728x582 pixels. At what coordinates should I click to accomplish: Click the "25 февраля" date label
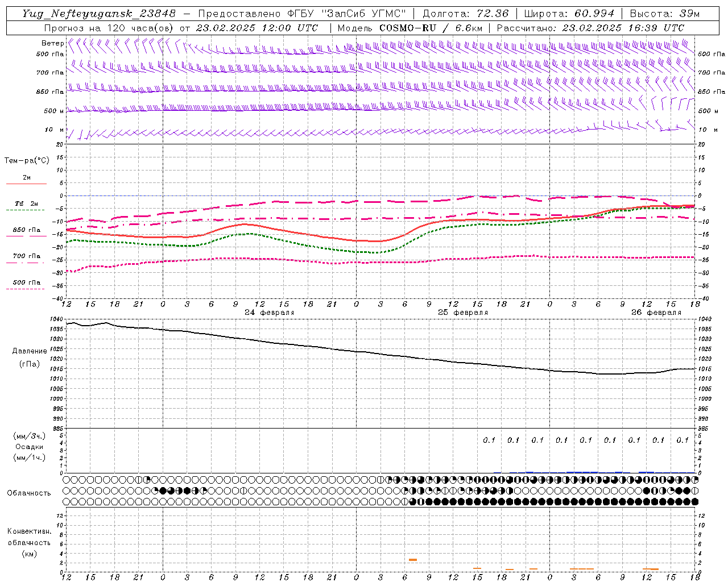pos(463,313)
